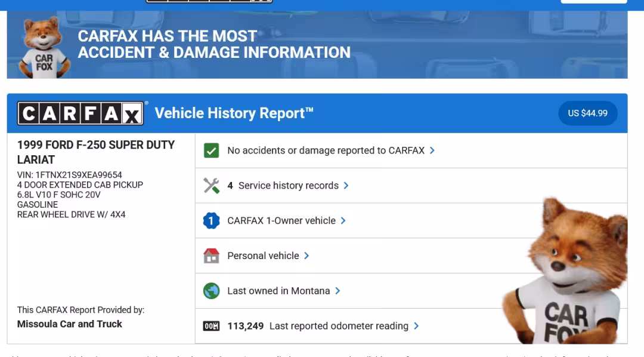Click This CARFAX Report Provided by text

click(x=80, y=310)
